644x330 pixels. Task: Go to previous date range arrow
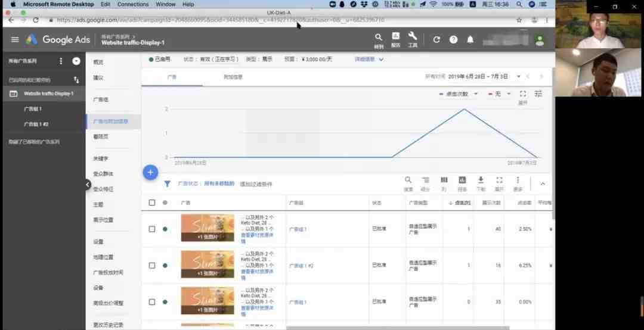point(528,77)
